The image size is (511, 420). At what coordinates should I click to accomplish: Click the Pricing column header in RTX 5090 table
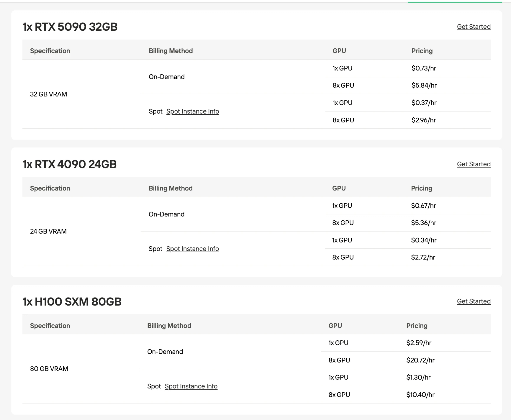[422, 51]
